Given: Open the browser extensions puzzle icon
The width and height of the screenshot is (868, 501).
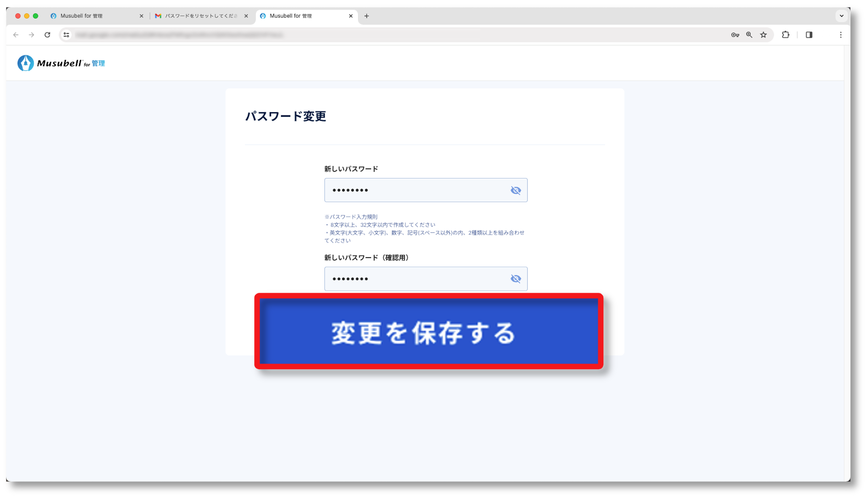Looking at the screenshot, I should coord(786,35).
